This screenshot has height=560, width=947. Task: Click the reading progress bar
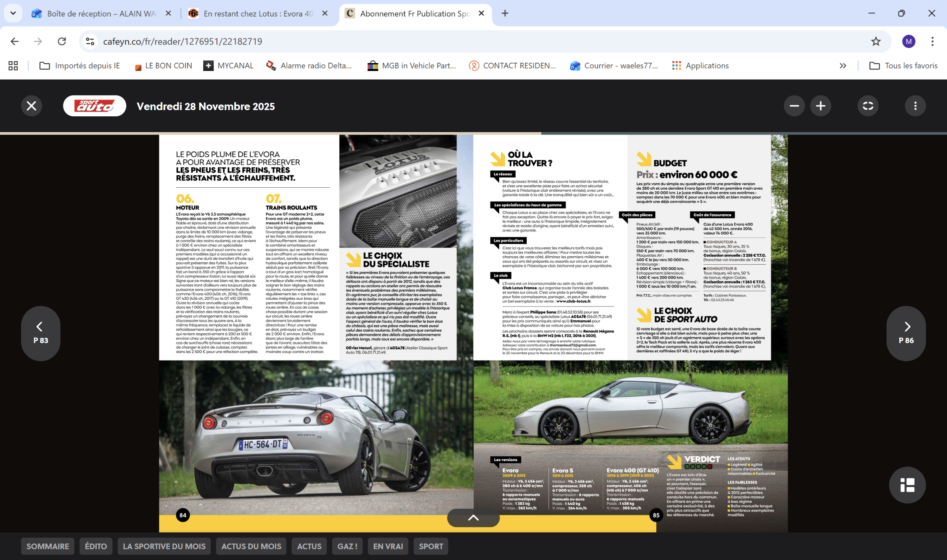(473, 133)
